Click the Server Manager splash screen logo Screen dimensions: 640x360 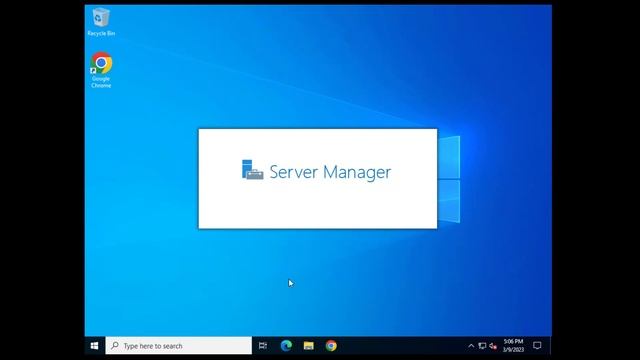pos(253,169)
